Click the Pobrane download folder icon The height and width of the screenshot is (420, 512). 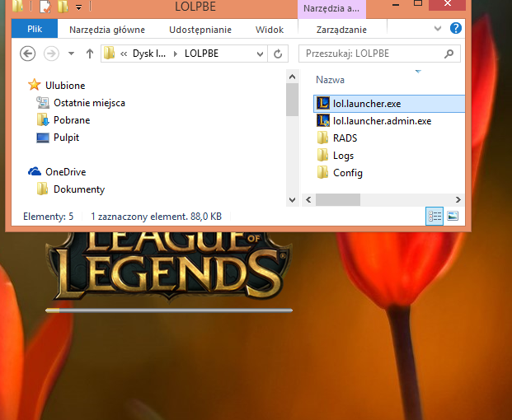point(43,119)
